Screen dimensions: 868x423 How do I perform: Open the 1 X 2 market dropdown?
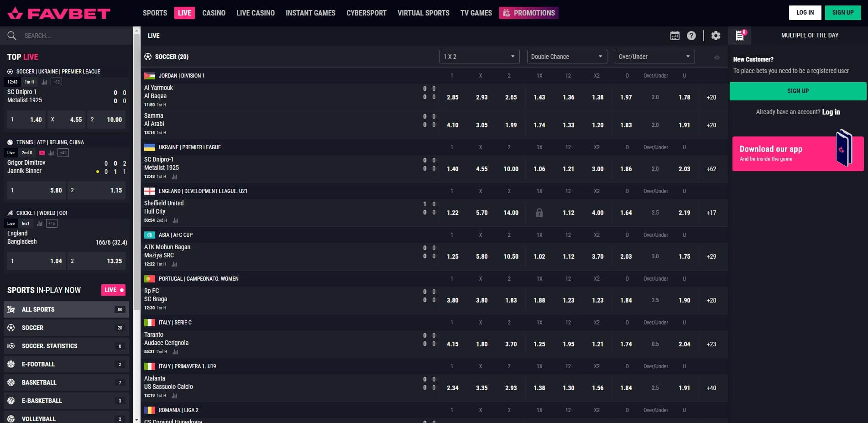[479, 56]
